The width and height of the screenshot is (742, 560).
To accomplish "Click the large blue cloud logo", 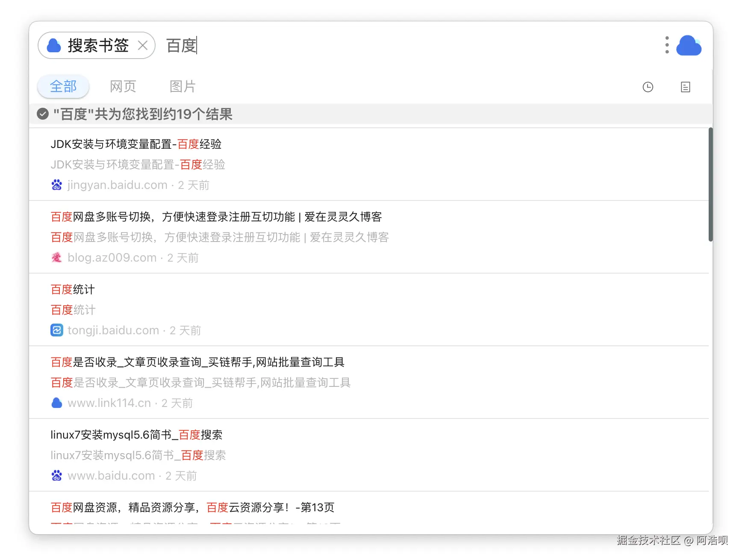I will [x=689, y=45].
